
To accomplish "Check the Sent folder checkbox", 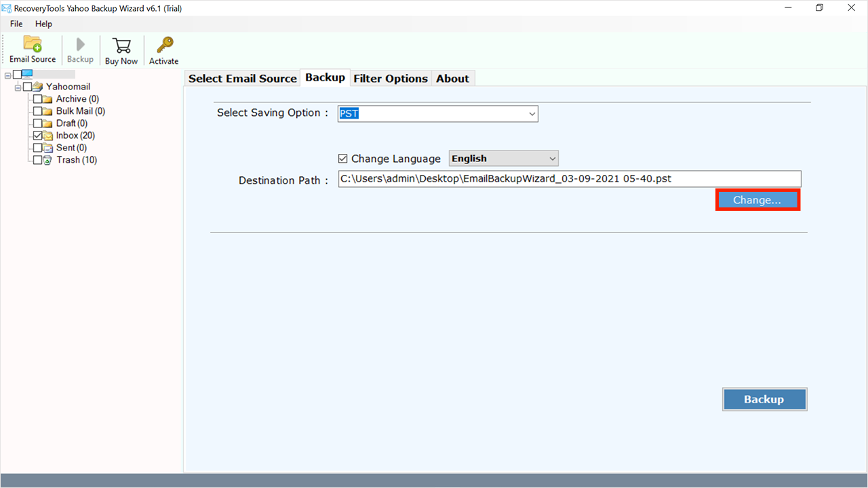I will (37, 148).
